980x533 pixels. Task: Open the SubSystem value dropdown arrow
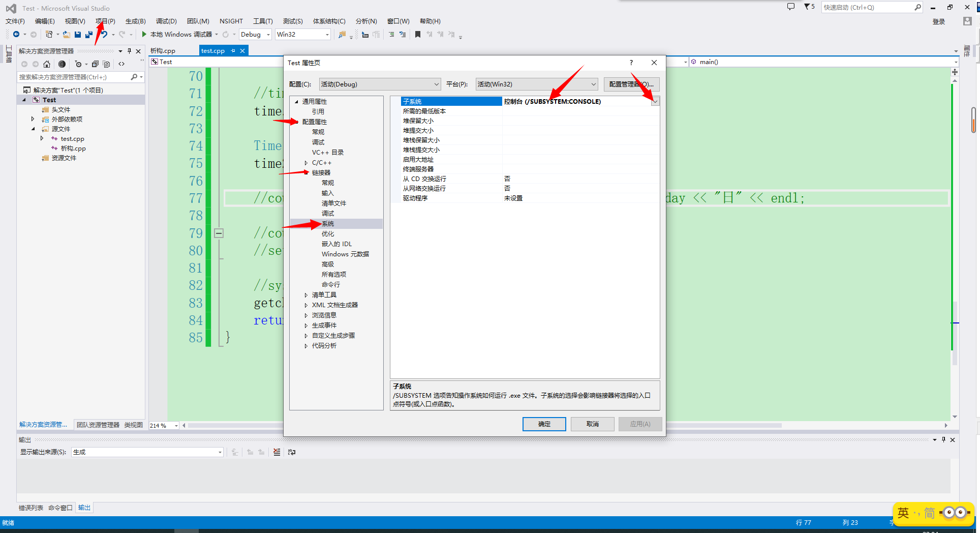656,101
